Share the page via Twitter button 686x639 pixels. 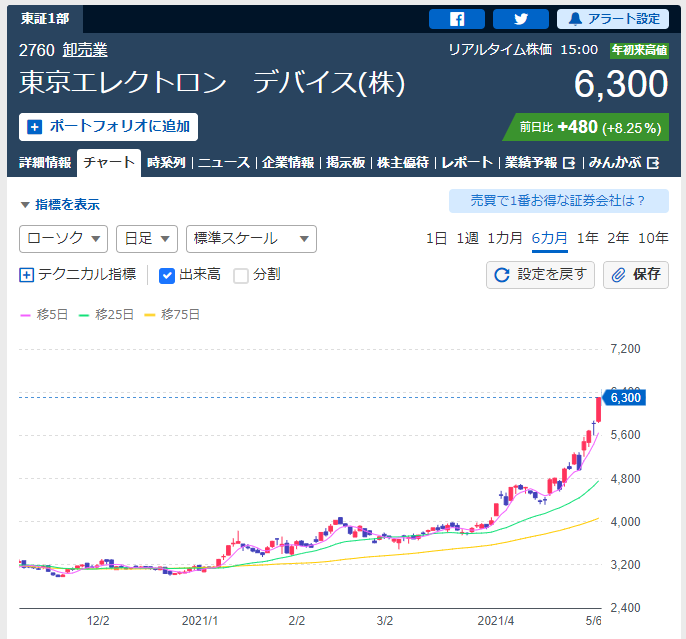[x=521, y=19]
